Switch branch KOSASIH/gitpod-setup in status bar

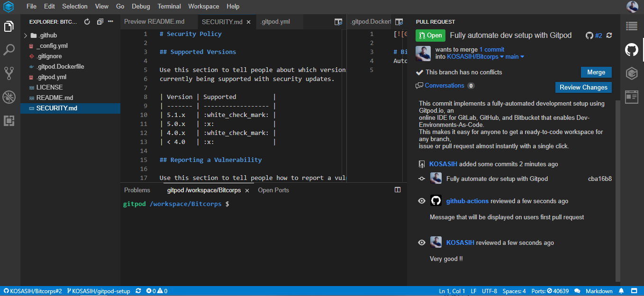99,291
